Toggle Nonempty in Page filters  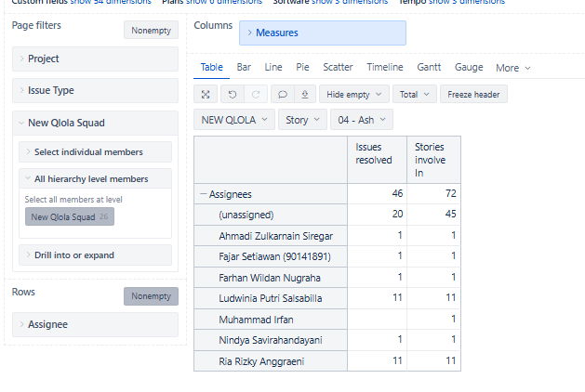(151, 30)
